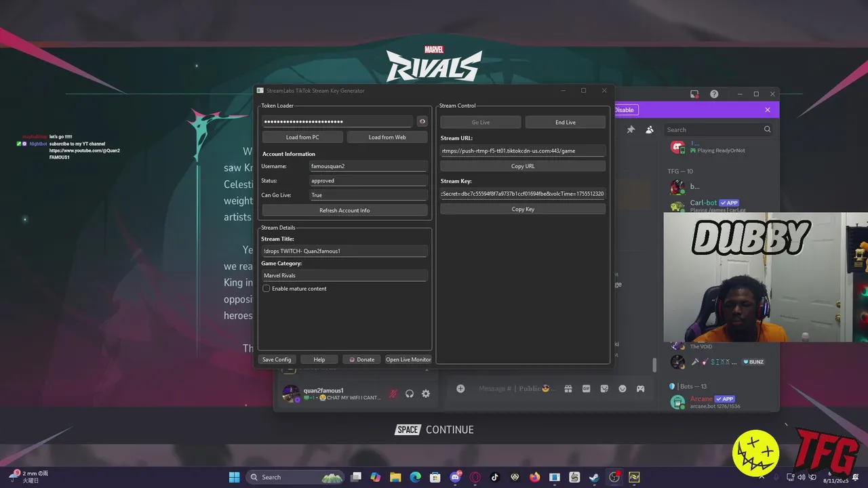Click quan2famous1 avatar in Discord

pos(291,393)
